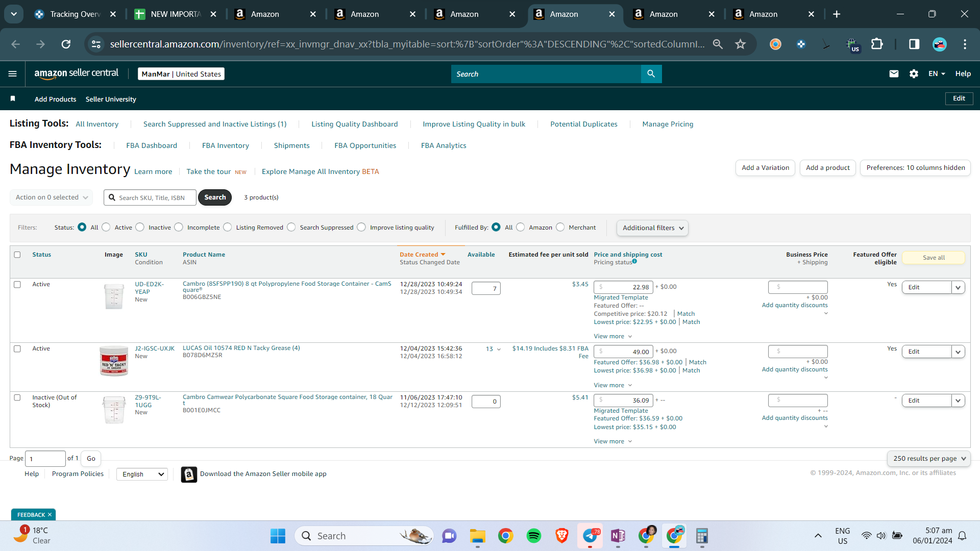Open Preferences: 10 columns hidden

click(x=915, y=168)
